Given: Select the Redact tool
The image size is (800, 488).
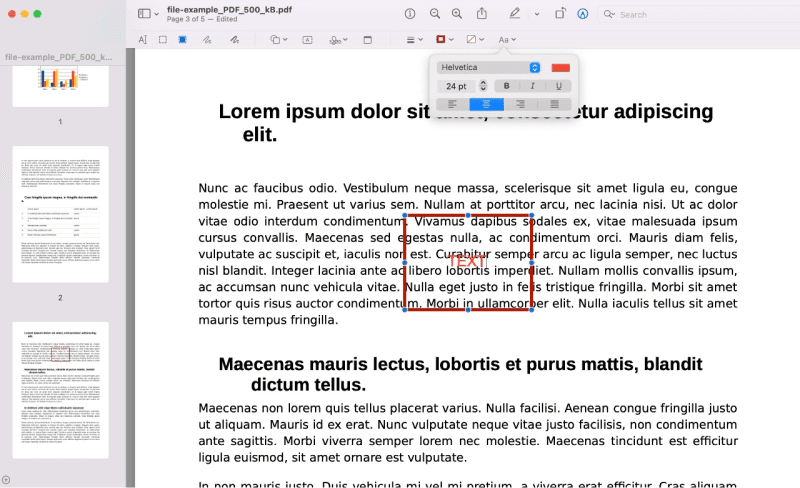Looking at the screenshot, I should point(182,39).
